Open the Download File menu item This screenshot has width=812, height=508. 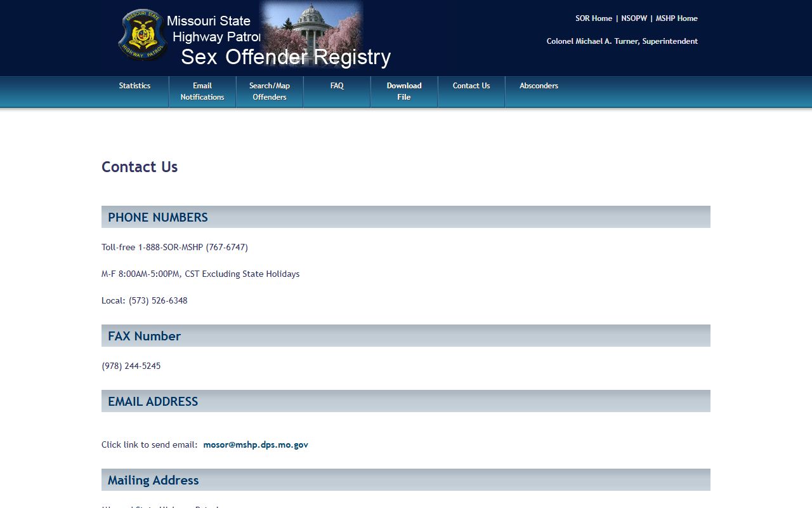pyautogui.click(x=404, y=91)
